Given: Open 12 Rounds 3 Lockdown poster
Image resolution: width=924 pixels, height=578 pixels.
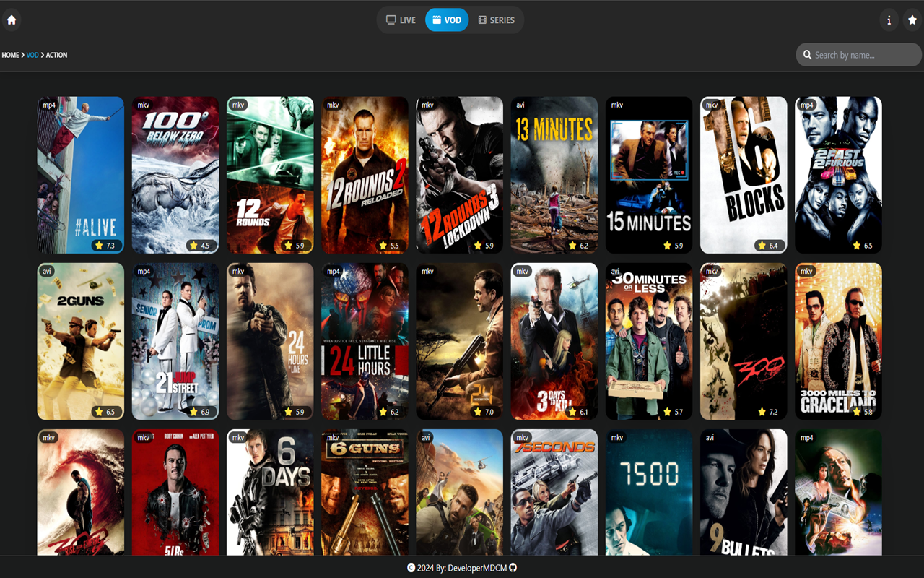Looking at the screenshot, I should click(x=459, y=175).
